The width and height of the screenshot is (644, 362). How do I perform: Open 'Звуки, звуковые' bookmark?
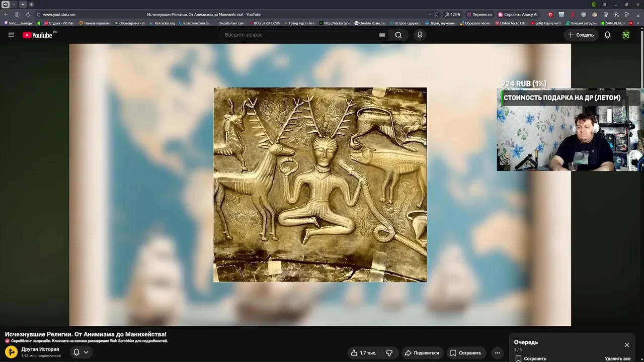(x=440, y=23)
